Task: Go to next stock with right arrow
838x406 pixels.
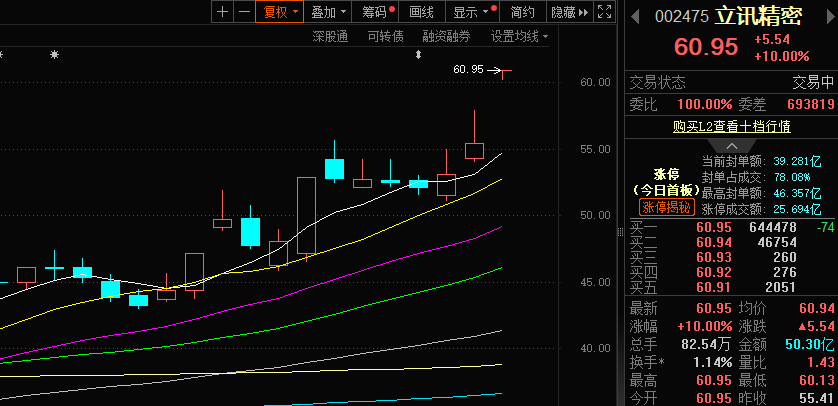Action: 830,17
